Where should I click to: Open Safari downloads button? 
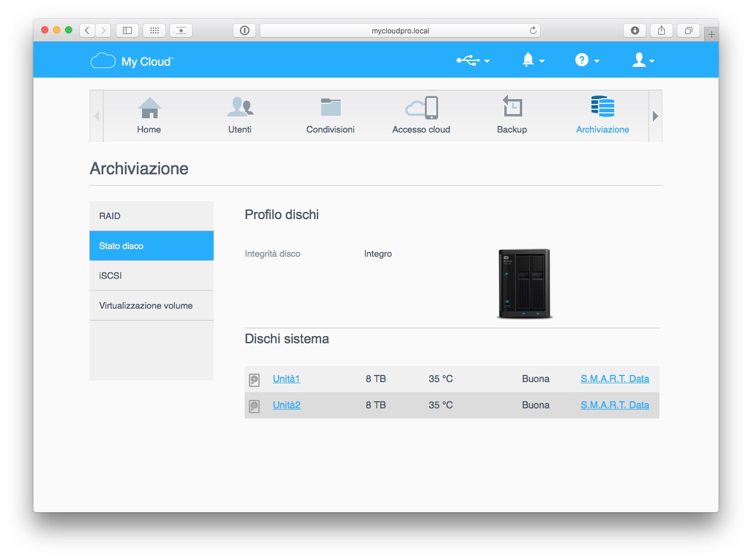634,30
